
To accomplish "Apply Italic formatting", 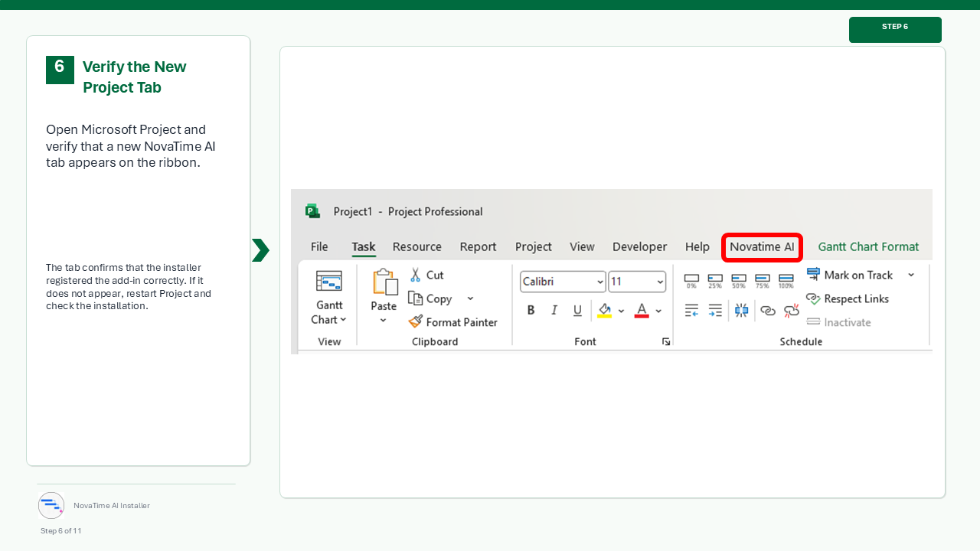I will (x=554, y=310).
